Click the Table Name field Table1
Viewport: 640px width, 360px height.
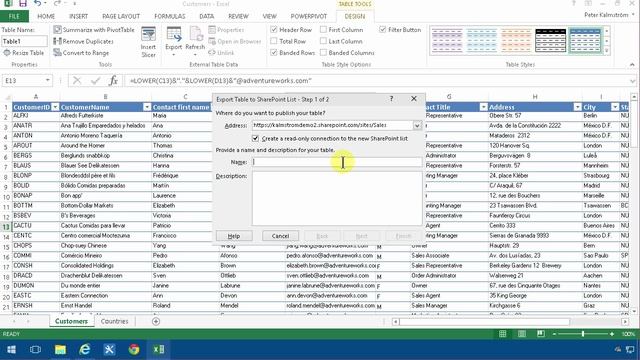pyautogui.click(x=24, y=41)
